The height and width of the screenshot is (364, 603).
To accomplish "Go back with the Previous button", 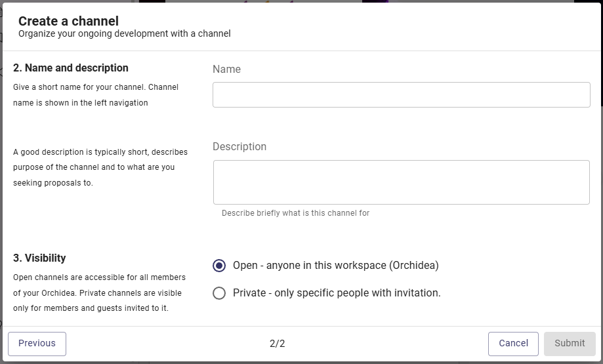I will [37, 344].
